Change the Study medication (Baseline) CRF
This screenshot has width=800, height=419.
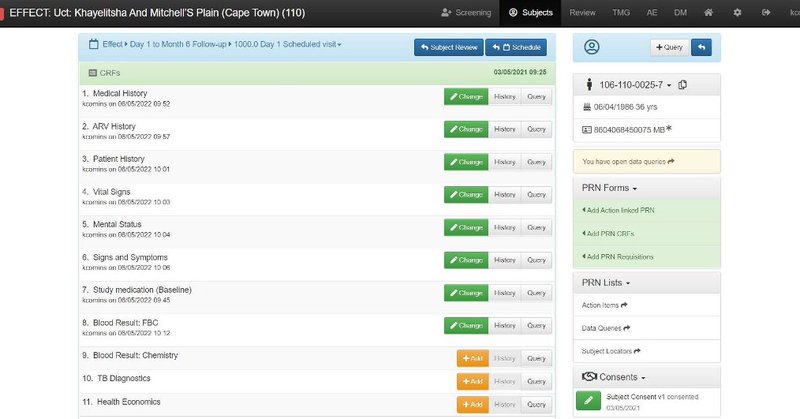coord(466,293)
